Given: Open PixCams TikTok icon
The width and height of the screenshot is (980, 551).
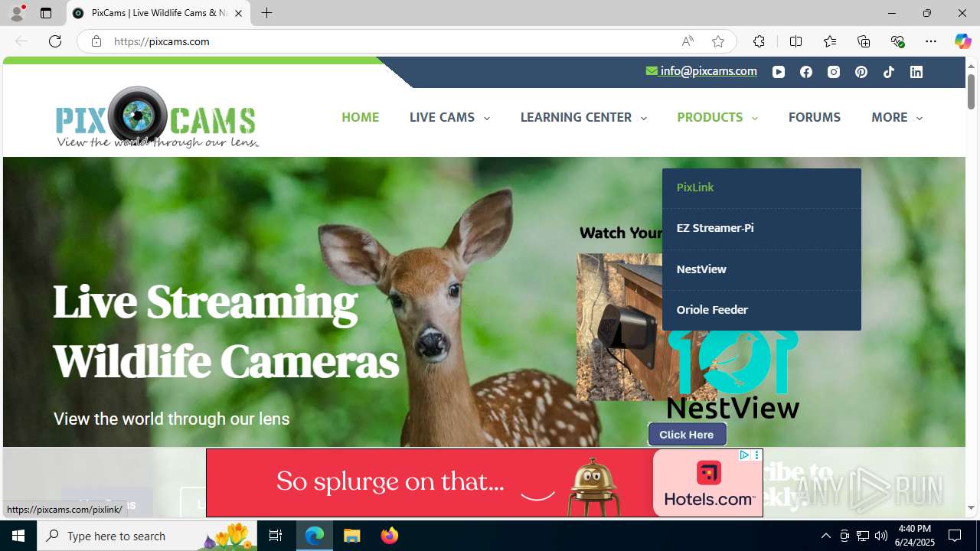Looking at the screenshot, I should point(889,72).
